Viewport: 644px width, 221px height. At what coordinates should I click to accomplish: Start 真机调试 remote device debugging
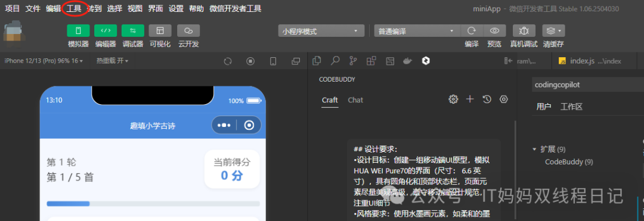pyautogui.click(x=524, y=31)
